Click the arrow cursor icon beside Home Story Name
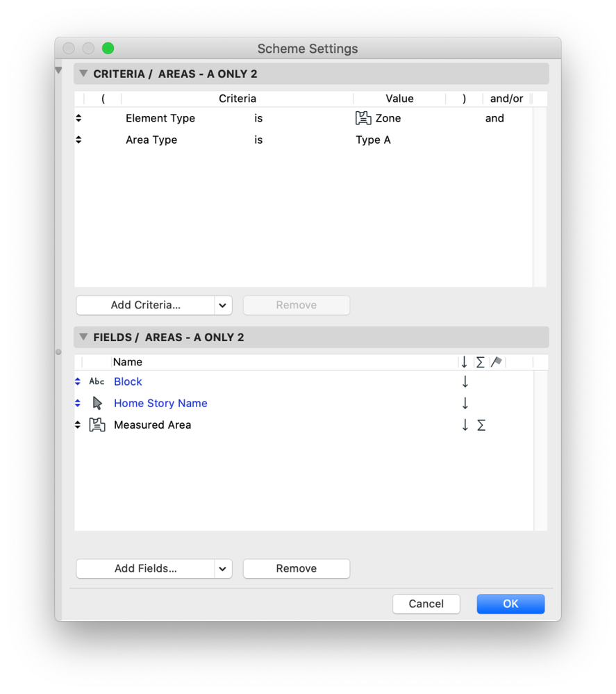Image resolution: width=616 pixels, height=694 pixels. click(97, 403)
